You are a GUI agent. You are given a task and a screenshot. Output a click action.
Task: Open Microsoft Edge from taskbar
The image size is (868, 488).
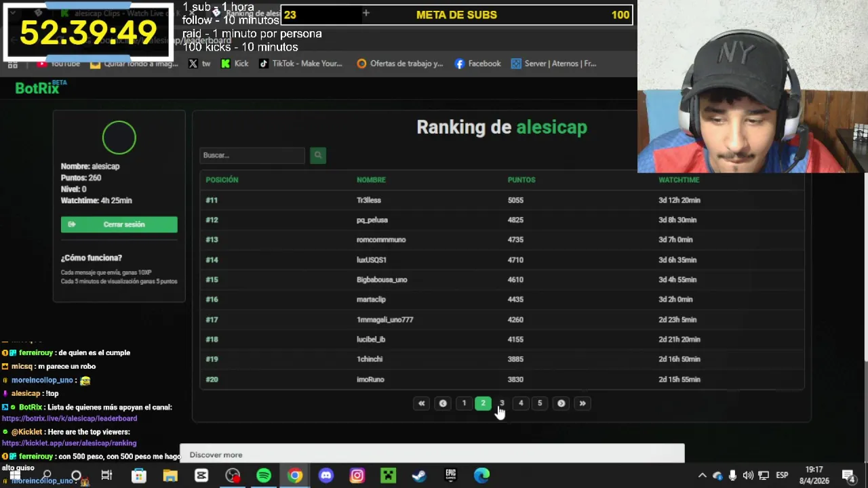click(x=481, y=475)
